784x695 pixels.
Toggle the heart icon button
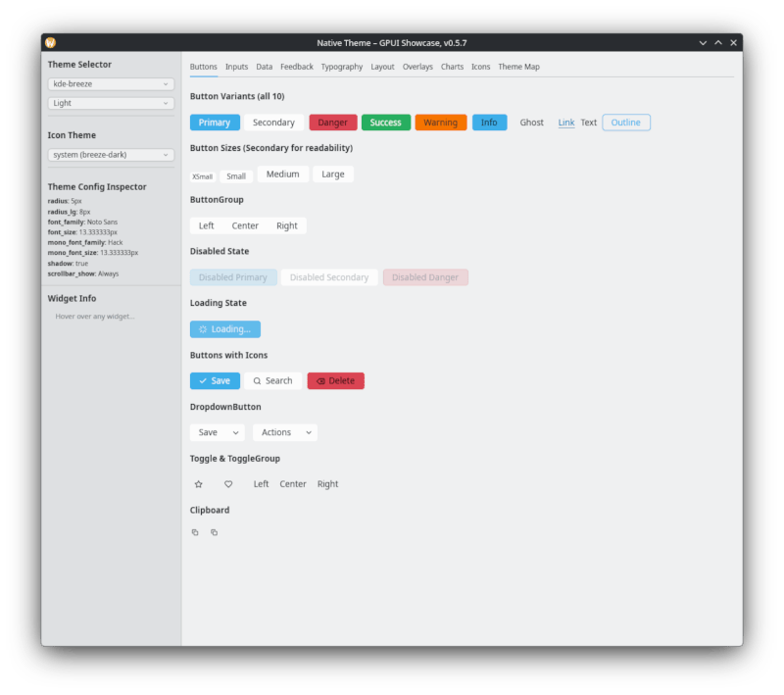(x=228, y=484)
